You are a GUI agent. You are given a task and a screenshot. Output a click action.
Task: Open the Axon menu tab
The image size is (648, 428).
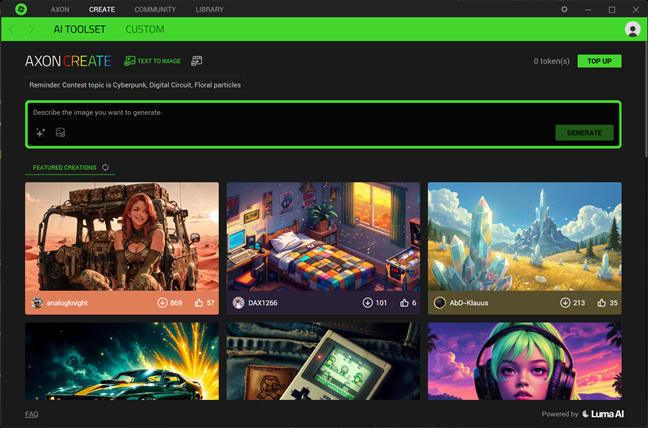60,9
